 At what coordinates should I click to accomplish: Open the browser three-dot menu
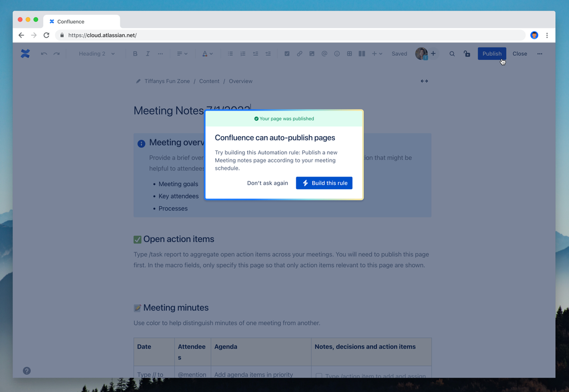click(547, 35)
